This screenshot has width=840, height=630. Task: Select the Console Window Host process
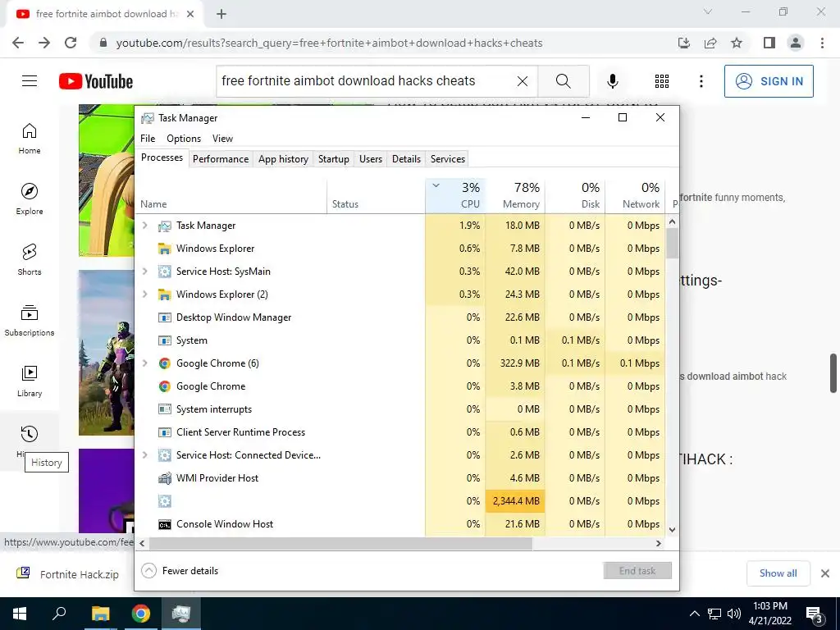point(399,524)
